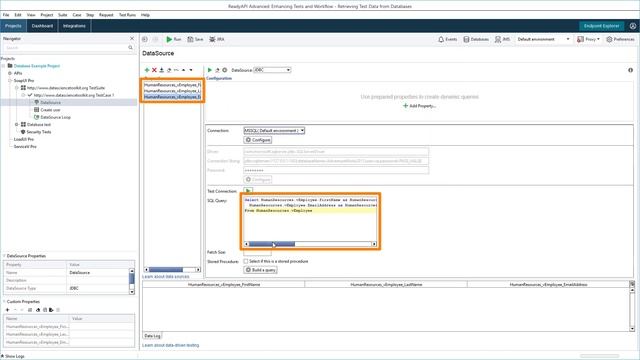Add a new property with green plus
This screenshot has height=360, width=640.
click(147, 70)
